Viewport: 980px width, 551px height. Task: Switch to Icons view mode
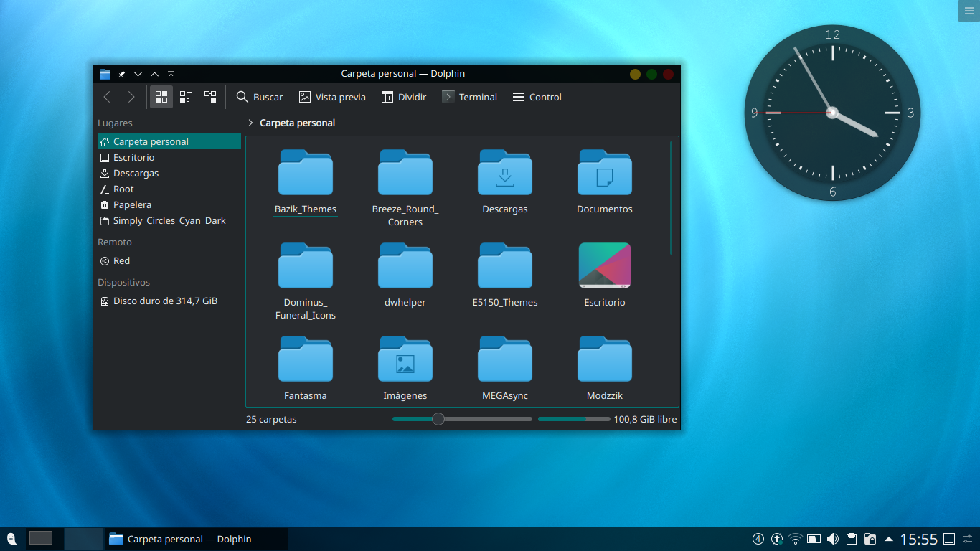tap(161, 97)
